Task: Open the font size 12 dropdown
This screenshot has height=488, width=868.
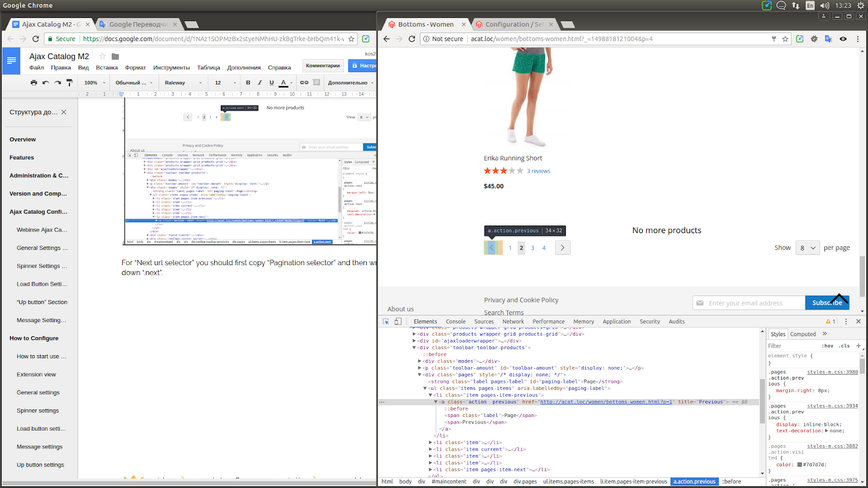Action: 226,82
